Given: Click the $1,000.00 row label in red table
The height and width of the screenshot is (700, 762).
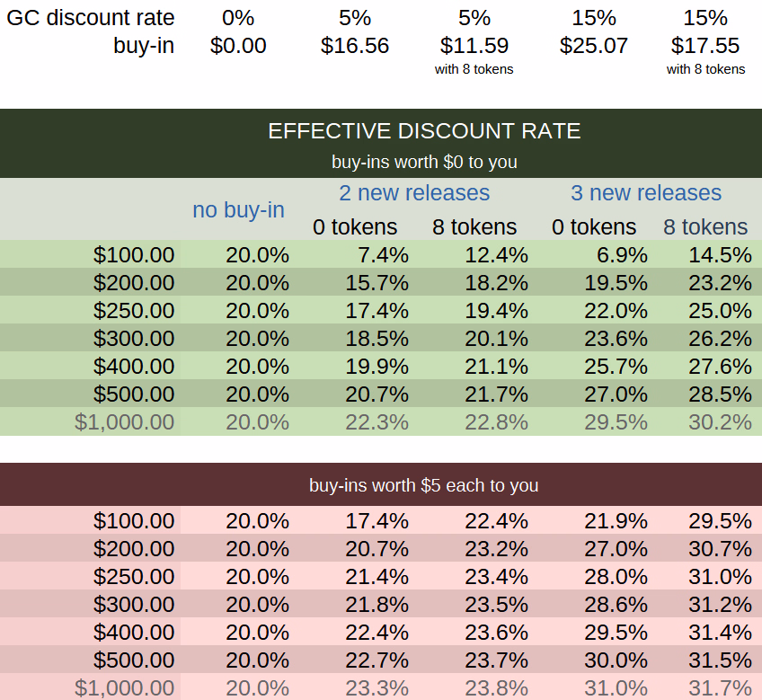Looking at the screenshot, I should (125, 688).
